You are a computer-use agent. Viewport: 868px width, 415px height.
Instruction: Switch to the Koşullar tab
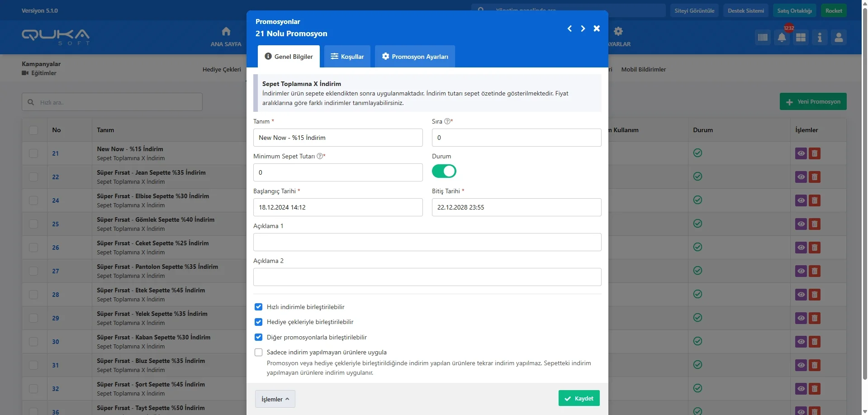coord(347,57)
